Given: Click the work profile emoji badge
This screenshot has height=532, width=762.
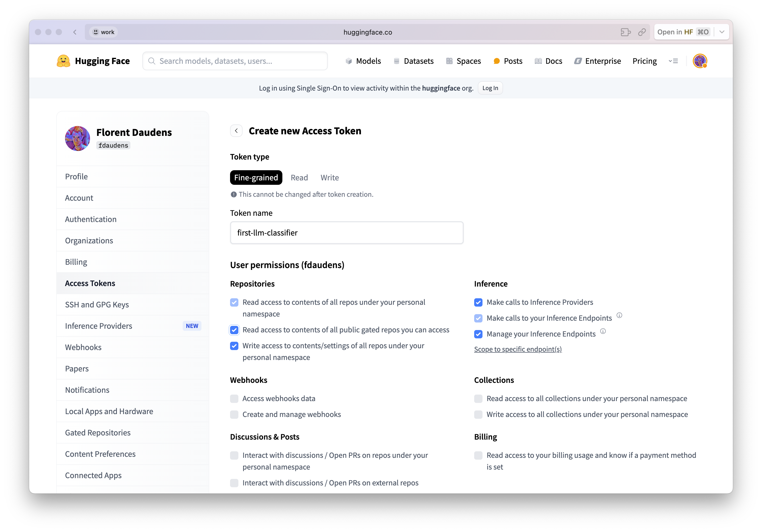Looking at the screenshot, I should click(96, 32).
